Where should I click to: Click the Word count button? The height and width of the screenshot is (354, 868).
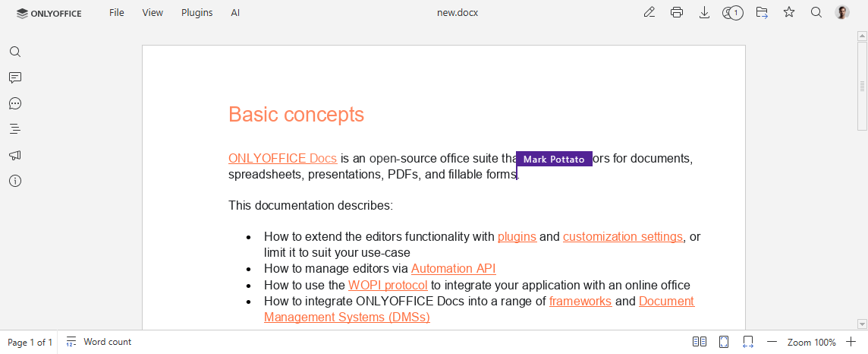99,342
